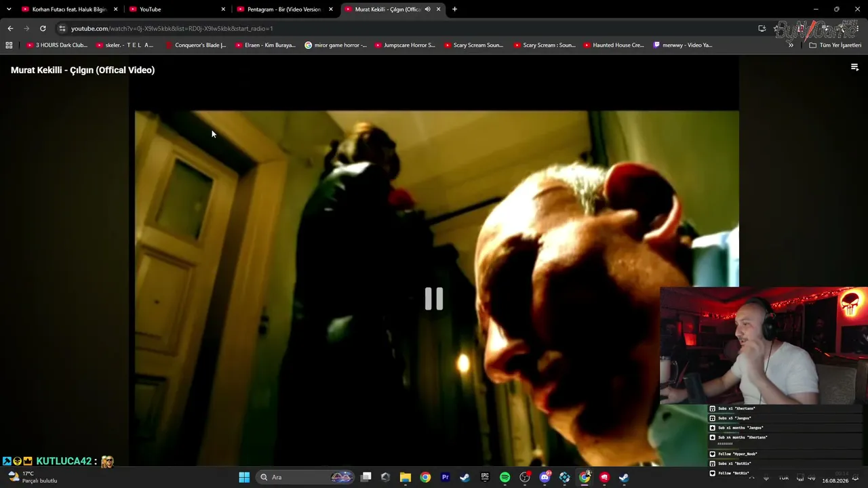
Task: Click the install app icon in address bar
Action: 762,28
